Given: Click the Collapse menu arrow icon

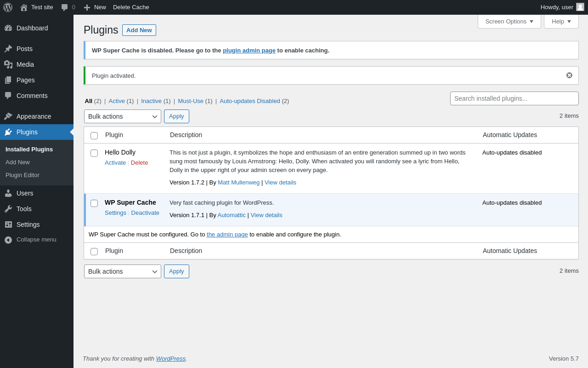Looking at the screenshot, I should pos(8,240).
